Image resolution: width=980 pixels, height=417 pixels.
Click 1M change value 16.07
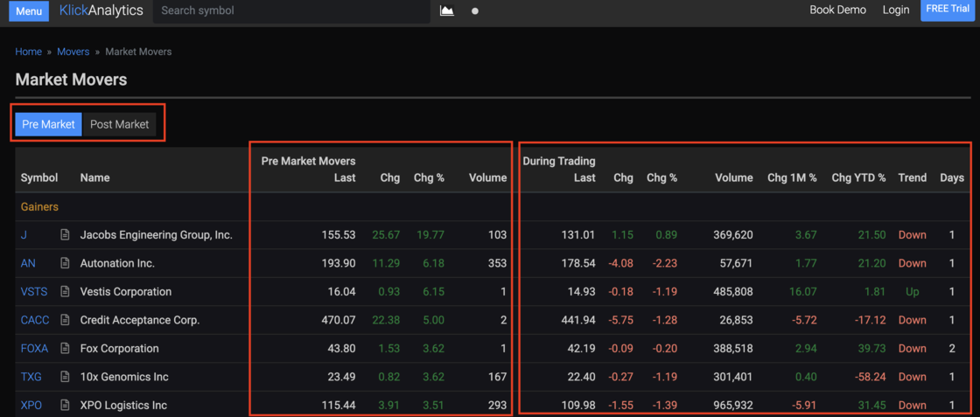(803, 291)
